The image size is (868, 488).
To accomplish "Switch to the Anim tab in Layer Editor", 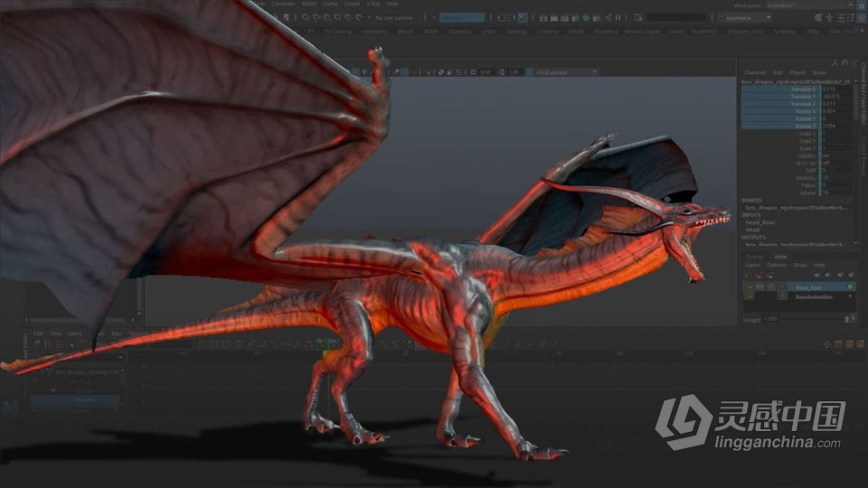I will click(x=780, y=257).
